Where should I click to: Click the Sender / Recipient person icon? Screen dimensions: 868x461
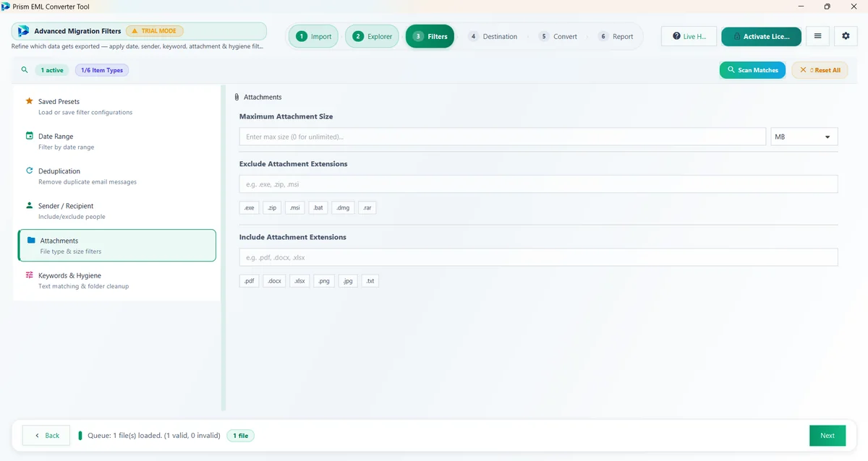30,205
